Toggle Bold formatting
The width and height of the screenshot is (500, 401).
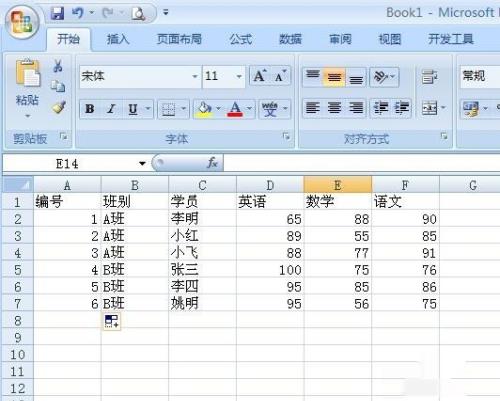(x=90, y=109)
